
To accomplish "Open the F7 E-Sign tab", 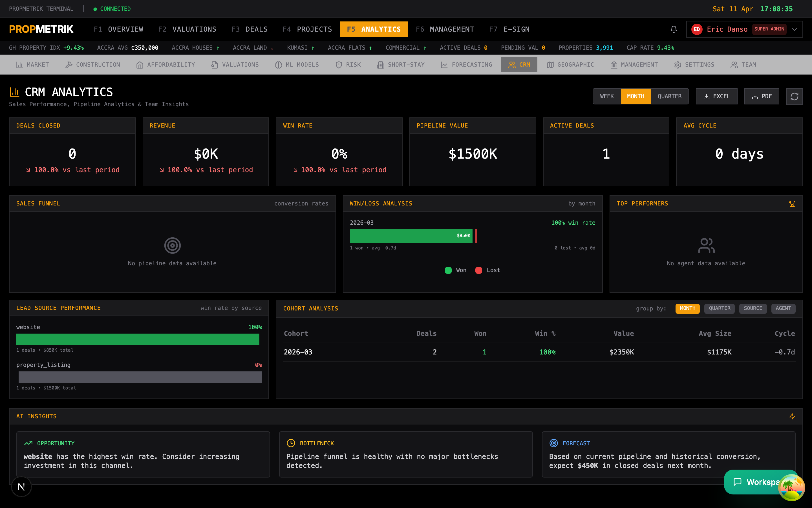I will [509, 29].
